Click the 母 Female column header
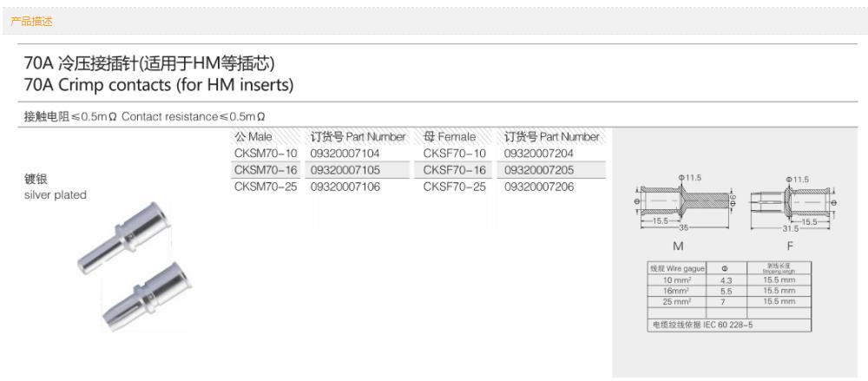 (450, 137)
